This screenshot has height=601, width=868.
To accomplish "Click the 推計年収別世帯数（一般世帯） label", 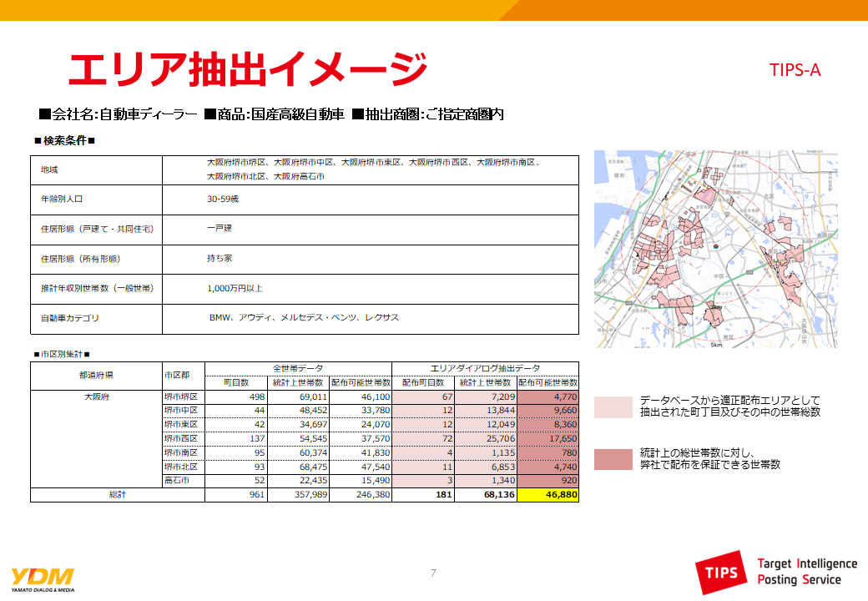I will [98, 288].
